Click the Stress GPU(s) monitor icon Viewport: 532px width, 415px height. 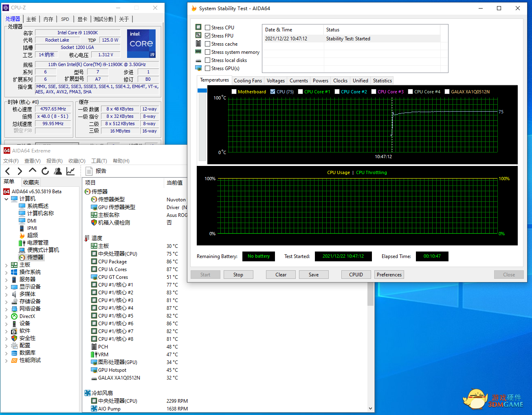coord(198,68)
